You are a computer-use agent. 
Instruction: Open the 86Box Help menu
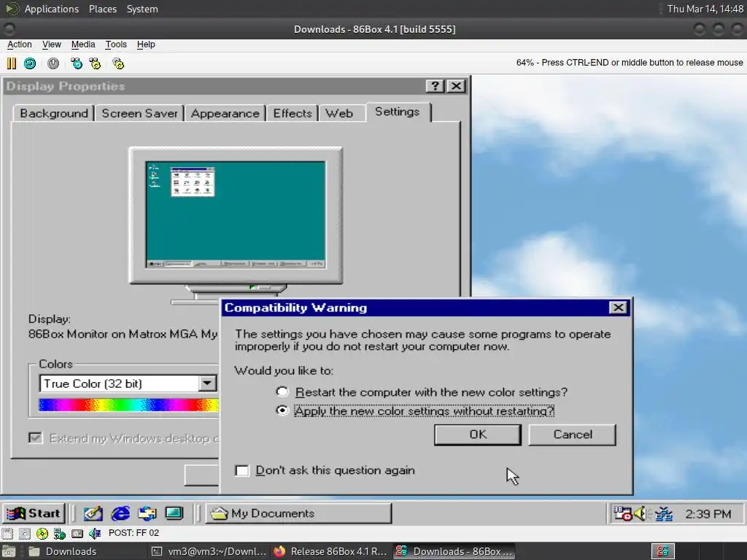146,44
